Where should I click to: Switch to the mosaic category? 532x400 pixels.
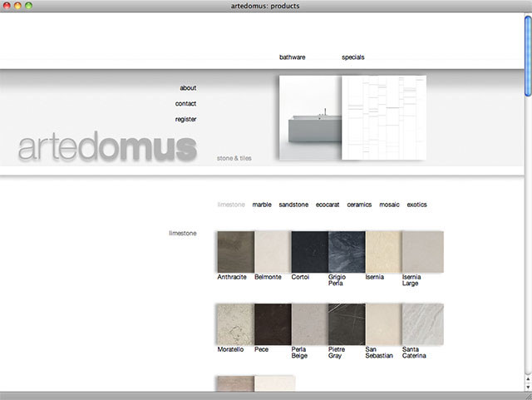tap(389, 205)
